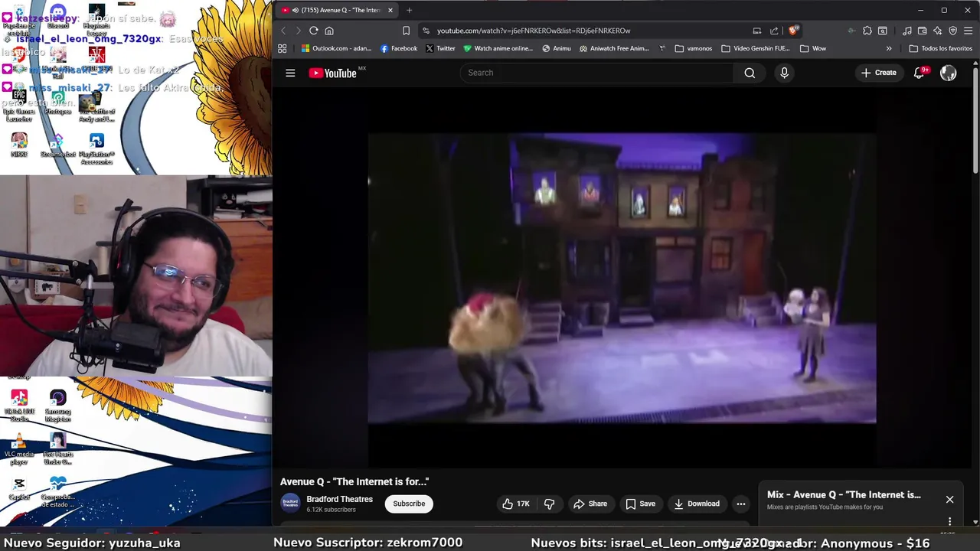Start voice search with the microphone
The width and height of the screenshot is (980, 551).
point(784,73)
